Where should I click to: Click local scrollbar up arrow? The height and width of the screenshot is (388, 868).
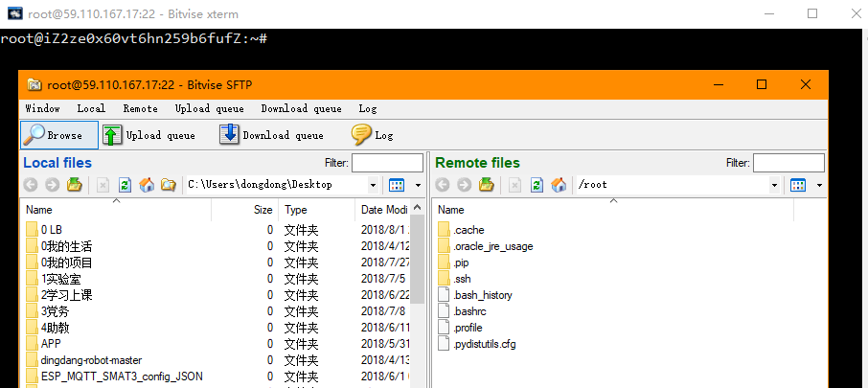pyautogui.click(x=419, y=207)
